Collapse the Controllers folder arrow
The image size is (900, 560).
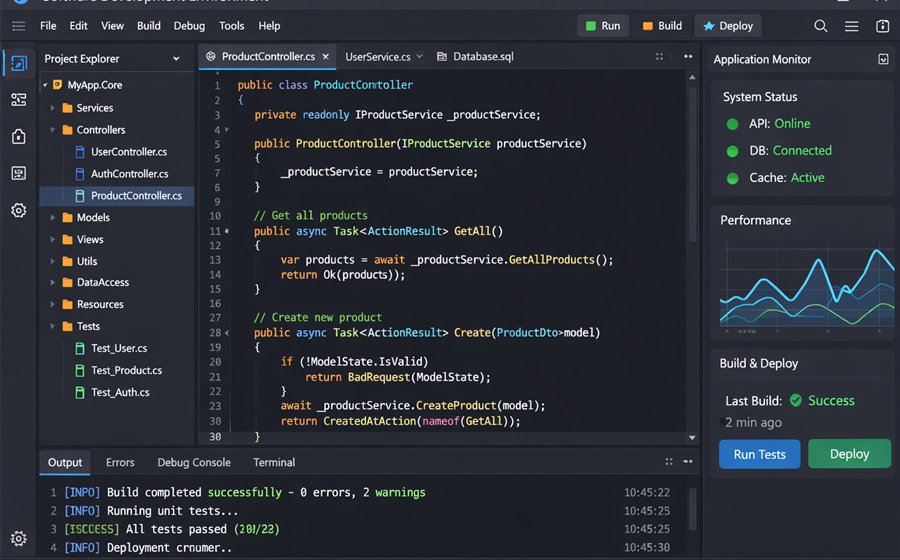click(52, 130)
